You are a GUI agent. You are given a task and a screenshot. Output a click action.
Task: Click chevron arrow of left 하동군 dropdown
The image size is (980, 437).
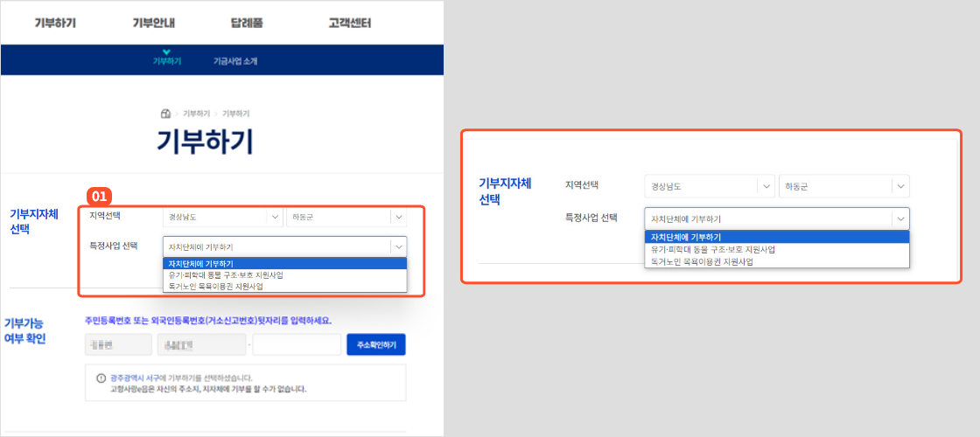tap(399, 218)
